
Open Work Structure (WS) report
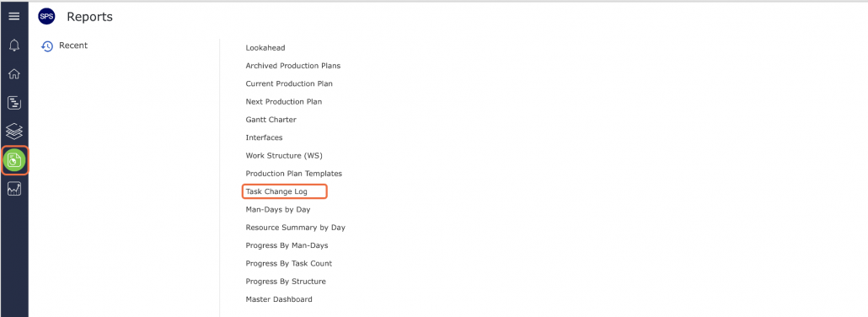pyautogui.click(x=284, y=155)
